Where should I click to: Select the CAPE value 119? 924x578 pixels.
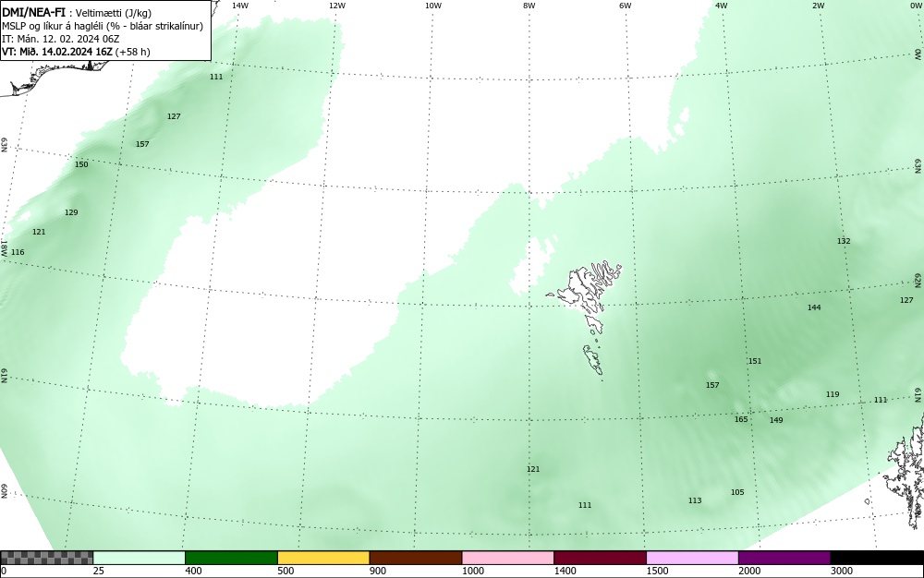833,394
